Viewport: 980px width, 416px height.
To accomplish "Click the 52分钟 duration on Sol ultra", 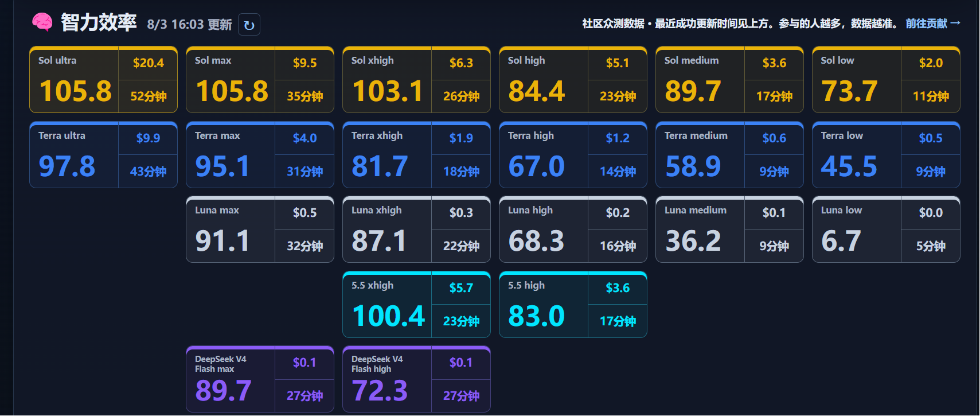I will 149,96.
